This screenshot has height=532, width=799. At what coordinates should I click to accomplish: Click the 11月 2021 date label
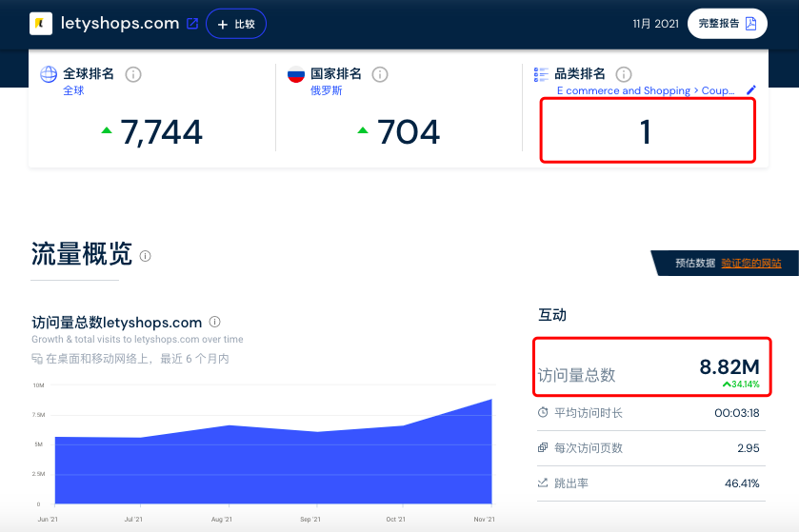point(655,24)
